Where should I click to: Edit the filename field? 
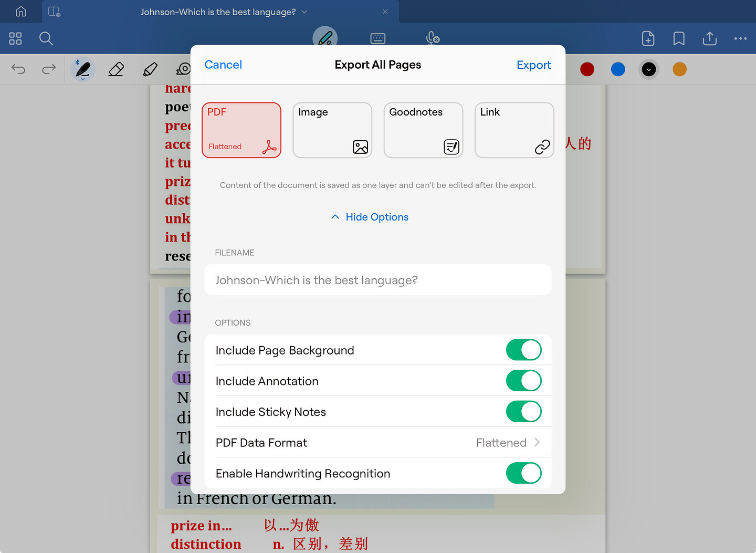(x=378, y=280)
